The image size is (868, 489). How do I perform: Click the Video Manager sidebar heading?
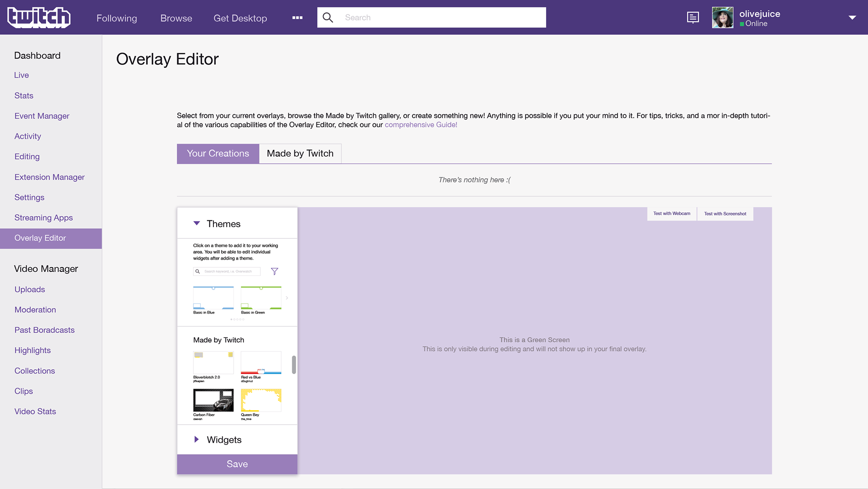(x=46, y=269)
